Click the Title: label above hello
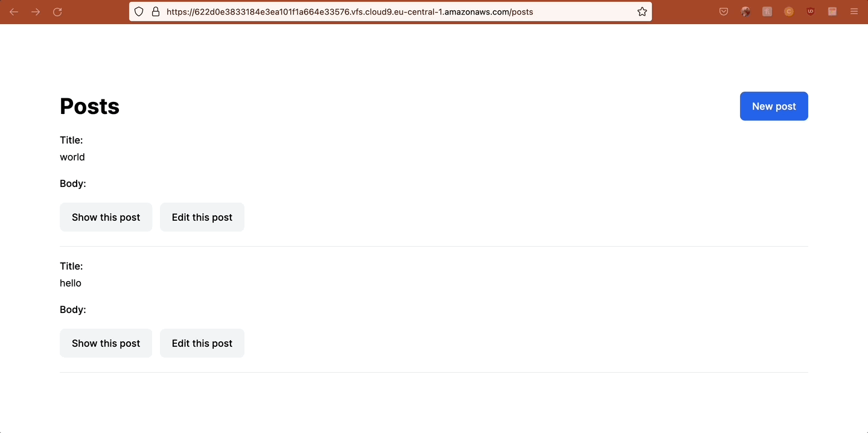Screen dimensions: 868x433 (71, 266)
